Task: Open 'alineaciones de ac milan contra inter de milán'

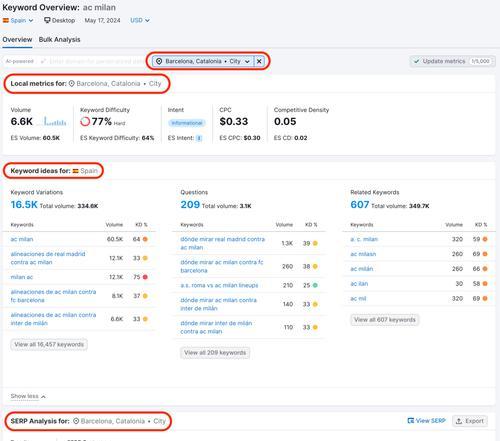Action: (53, 319)
